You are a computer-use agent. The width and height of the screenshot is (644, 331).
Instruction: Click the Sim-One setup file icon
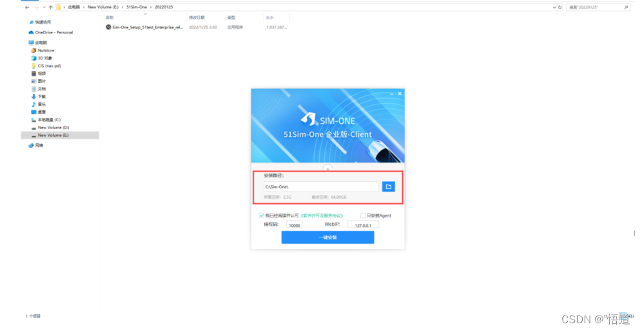click(x=108, y=27)
